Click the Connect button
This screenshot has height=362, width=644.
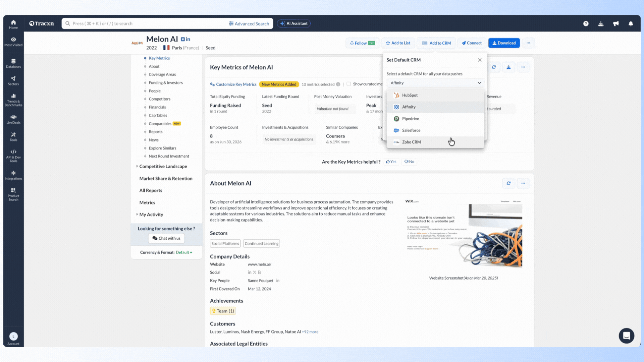point(471,43)
